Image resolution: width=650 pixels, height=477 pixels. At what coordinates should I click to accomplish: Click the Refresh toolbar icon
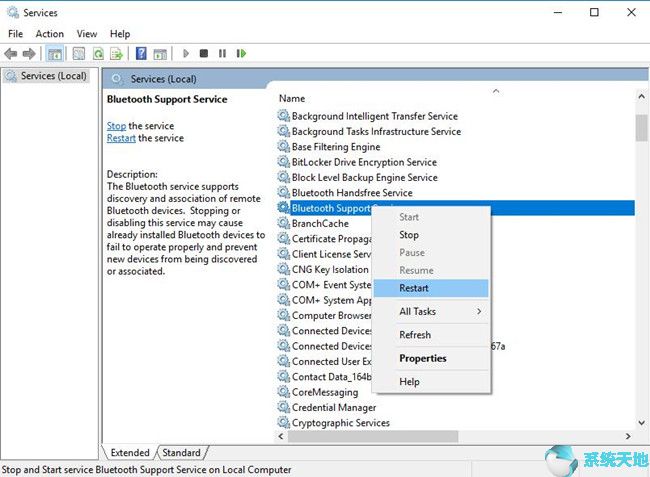98,53
